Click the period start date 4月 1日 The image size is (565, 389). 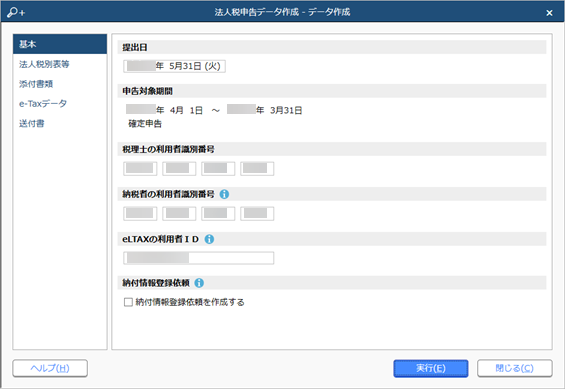[186, 110]
